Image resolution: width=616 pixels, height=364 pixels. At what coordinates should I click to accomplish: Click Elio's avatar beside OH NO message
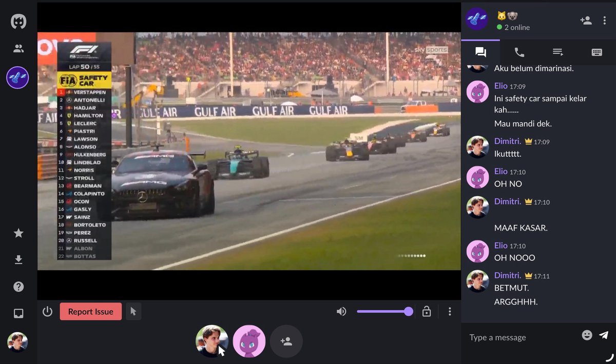pos(477,177)
